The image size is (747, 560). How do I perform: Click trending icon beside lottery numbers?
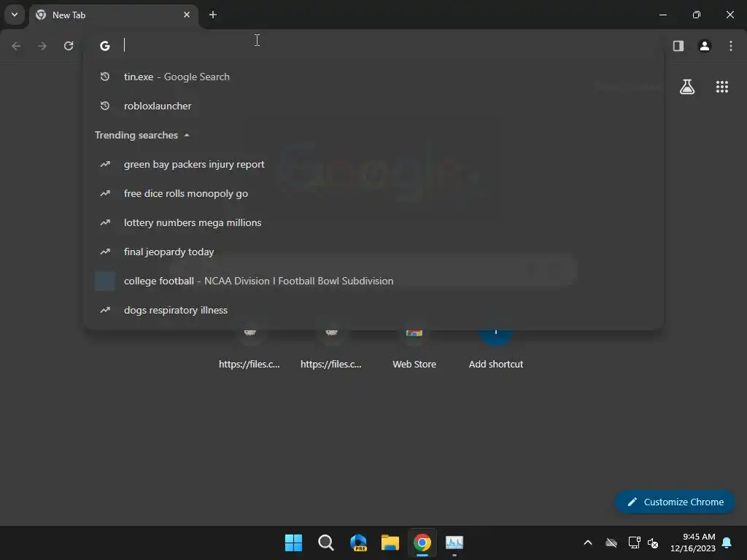click(105, 222)
